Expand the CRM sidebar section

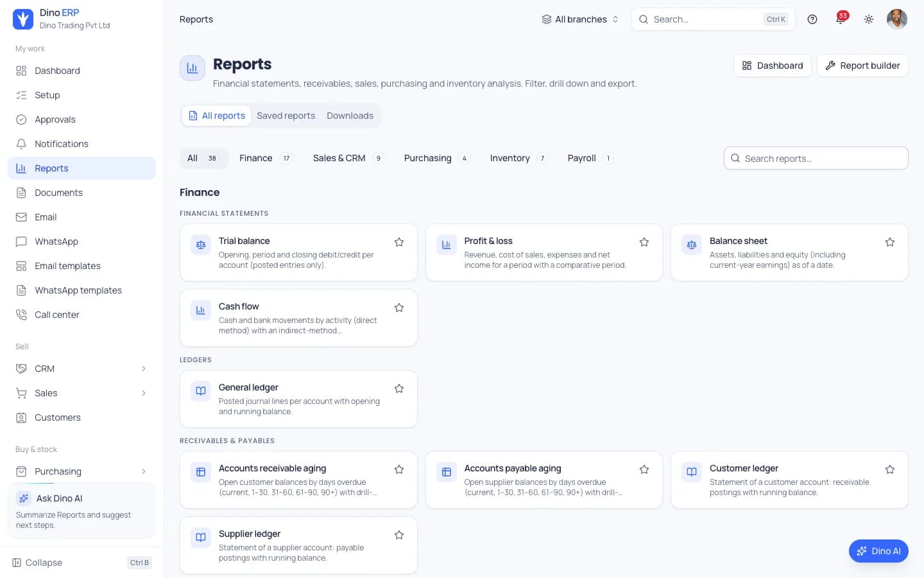point(81,369)
